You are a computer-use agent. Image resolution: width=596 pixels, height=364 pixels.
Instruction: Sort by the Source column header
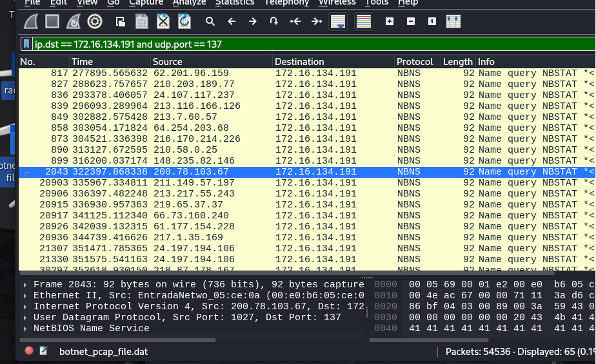click(167, 62)
